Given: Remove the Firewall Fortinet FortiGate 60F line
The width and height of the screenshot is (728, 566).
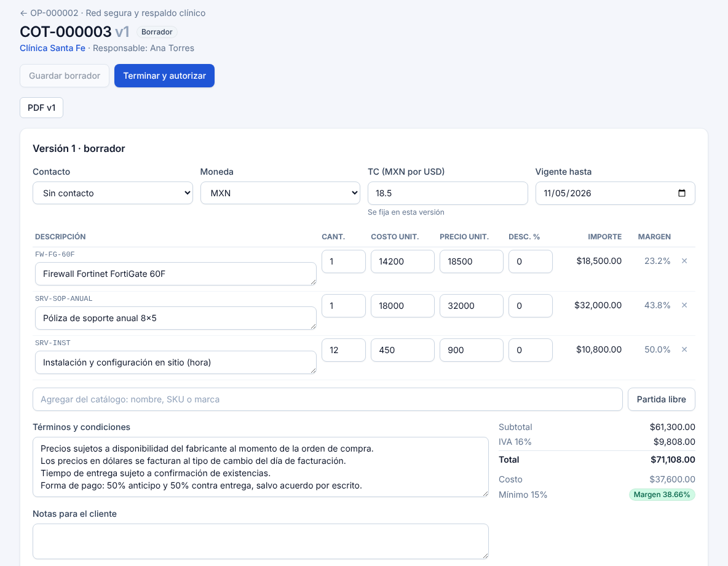Looking at the screenshot, I should [x=684, y=261].
